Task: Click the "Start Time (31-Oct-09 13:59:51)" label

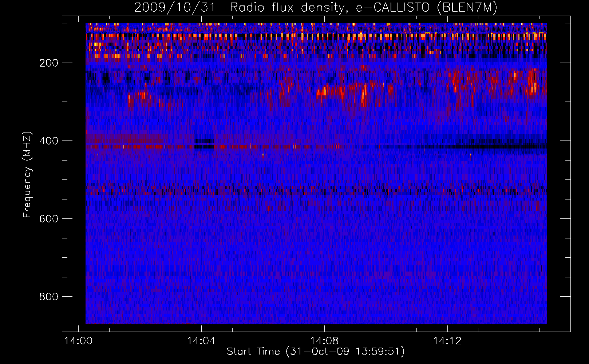Action: pos(316,352)
